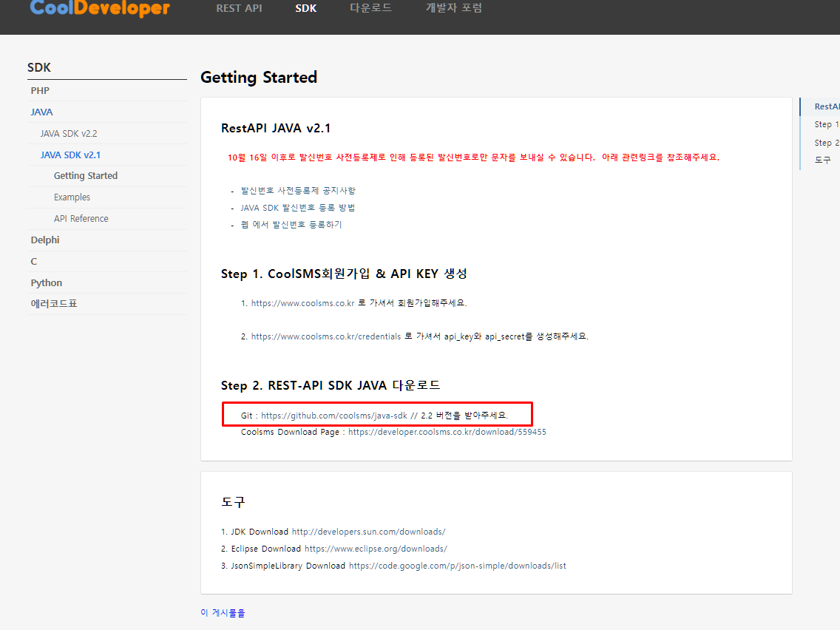Jump to RestAPI section in right outline
The image size is (840, 630).
tap(827, 106)
